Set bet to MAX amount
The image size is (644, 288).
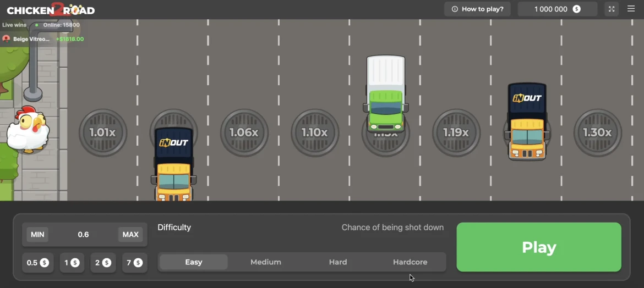130,235
